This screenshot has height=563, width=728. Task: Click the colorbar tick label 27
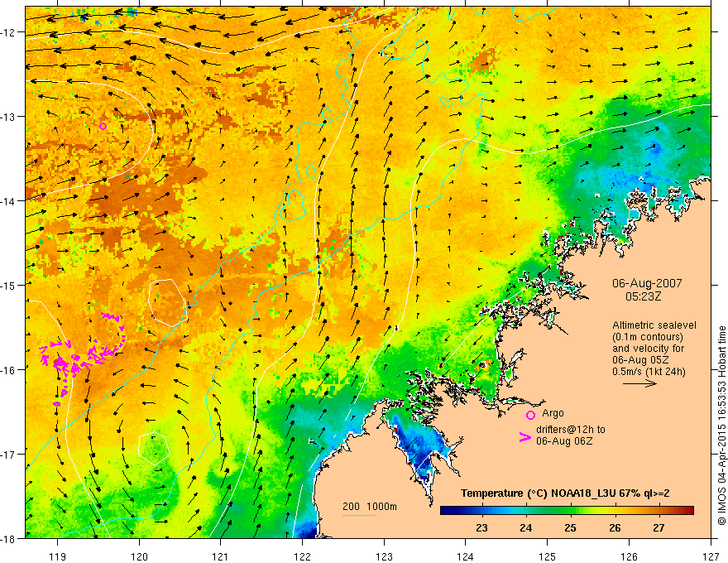659,527
